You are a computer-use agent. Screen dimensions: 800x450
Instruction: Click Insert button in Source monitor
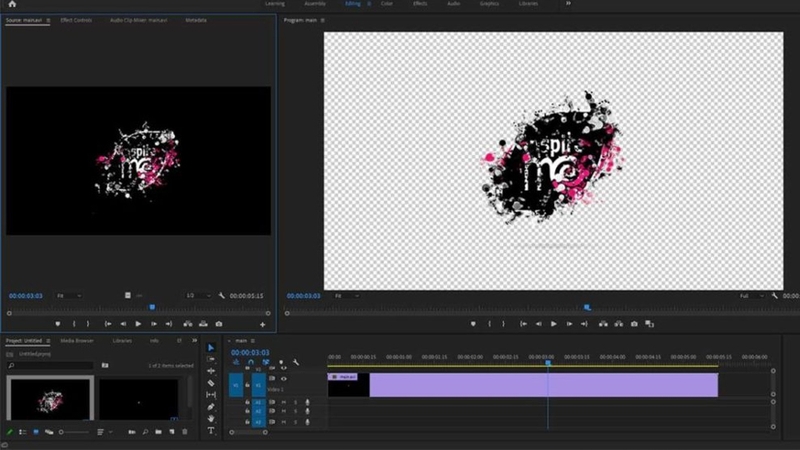(x=188, y=324)
